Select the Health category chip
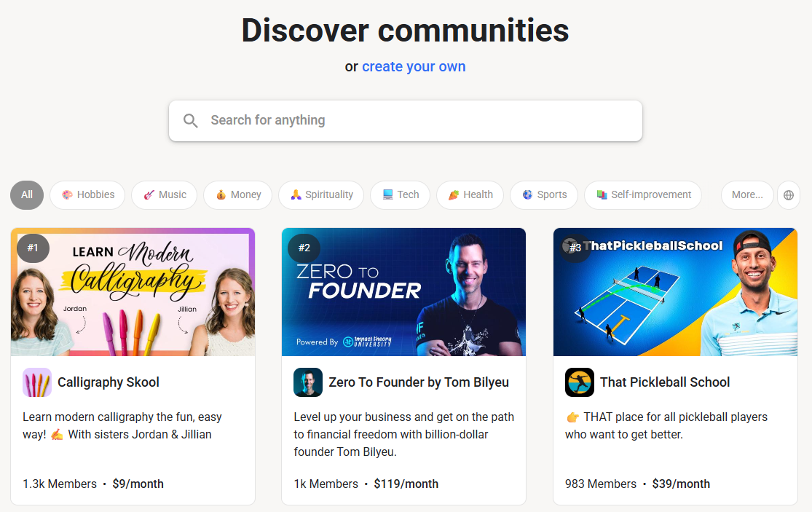Image resolution: width=812 pixels, height=512 pixels. pos(470,195)
